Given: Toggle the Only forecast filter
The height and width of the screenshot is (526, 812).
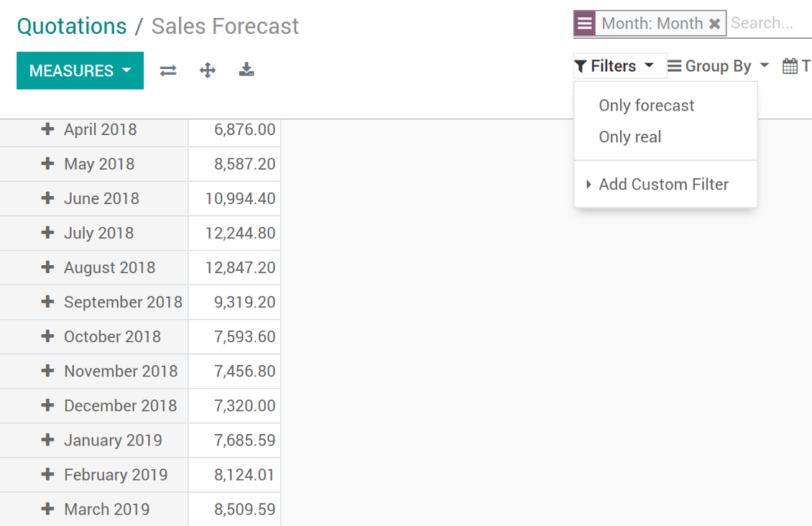Looking at the screenshot, I should point(647,106).
